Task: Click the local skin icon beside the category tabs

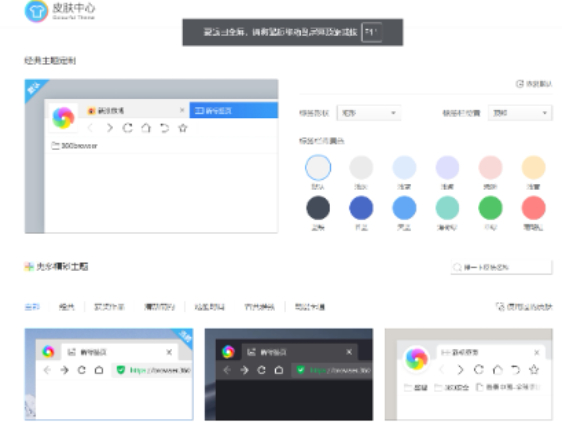Action: click(x=500, y=307)
